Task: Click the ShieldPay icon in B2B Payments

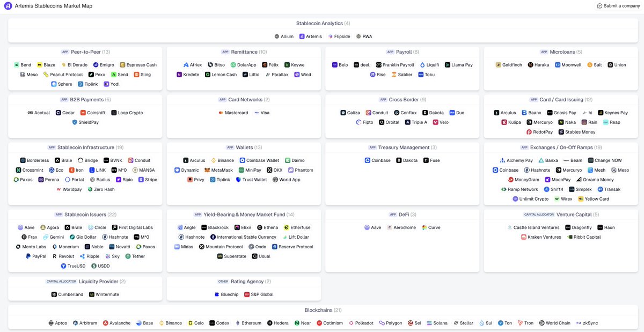Action: (x=75, y=122)
